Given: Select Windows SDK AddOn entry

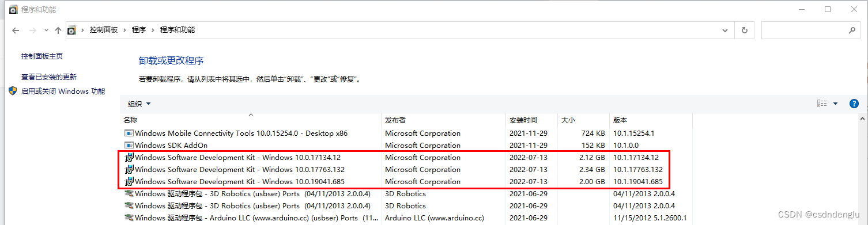Looking at the screenshot, I should [406, 145].
